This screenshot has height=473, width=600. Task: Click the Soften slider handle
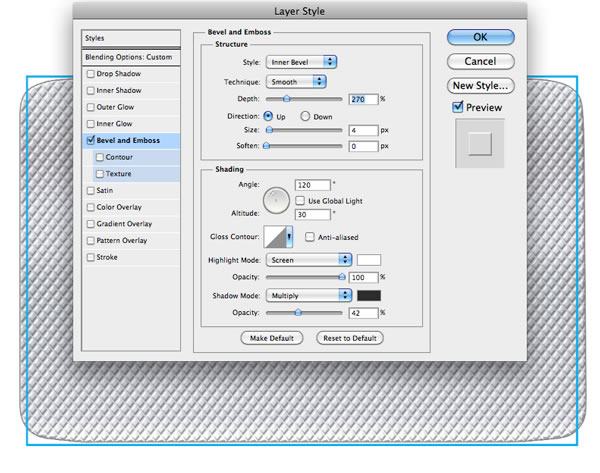pos(267,146)
